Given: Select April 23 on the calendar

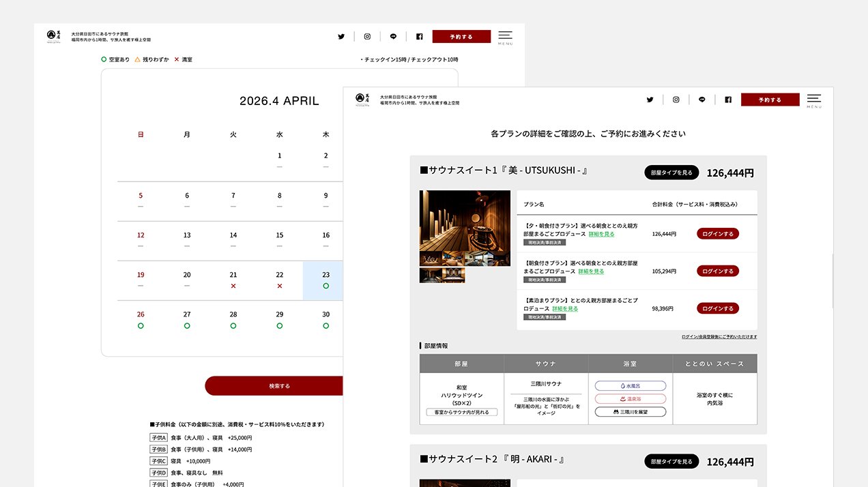Looking at the screenshot, I should (325, 280).
